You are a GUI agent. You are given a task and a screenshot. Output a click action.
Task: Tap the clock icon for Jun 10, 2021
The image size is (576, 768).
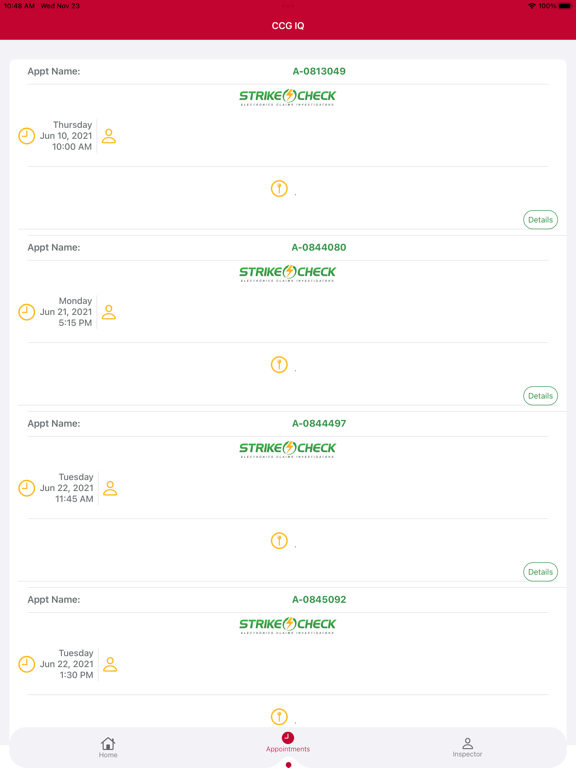pos(26,136)
